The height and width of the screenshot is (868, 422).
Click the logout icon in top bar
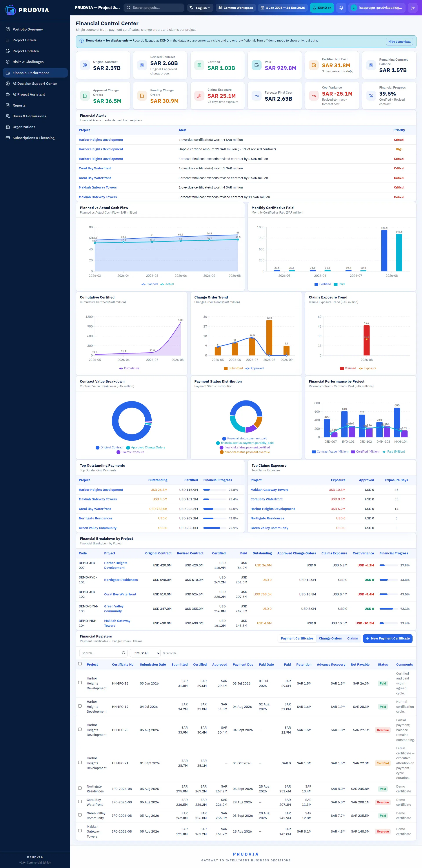pos(413,7)
